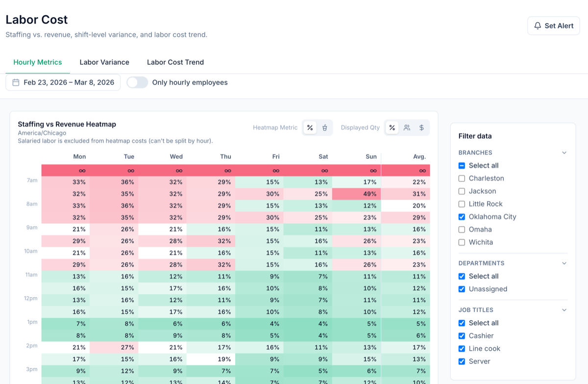Toggle Select all under Branches
This screenshot has height=384, width=588.
click(x=462, y=166)
